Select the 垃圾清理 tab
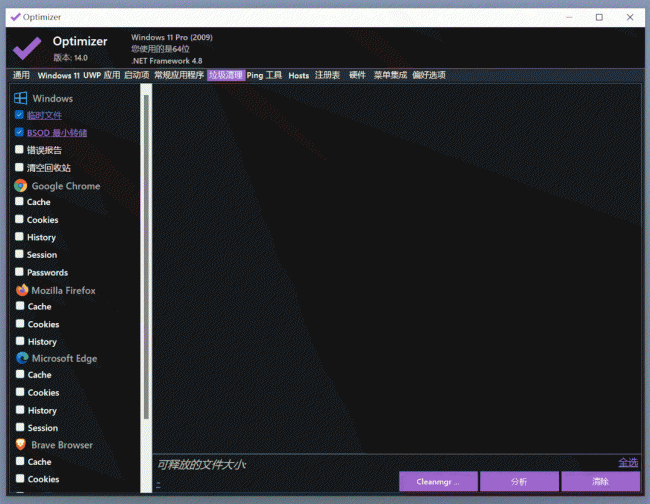The height and width of the screenshot is (504, 650). point(226,75)
